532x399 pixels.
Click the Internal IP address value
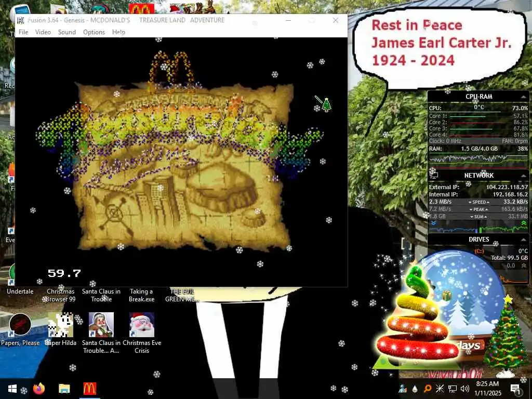click(x=510, y=194)
